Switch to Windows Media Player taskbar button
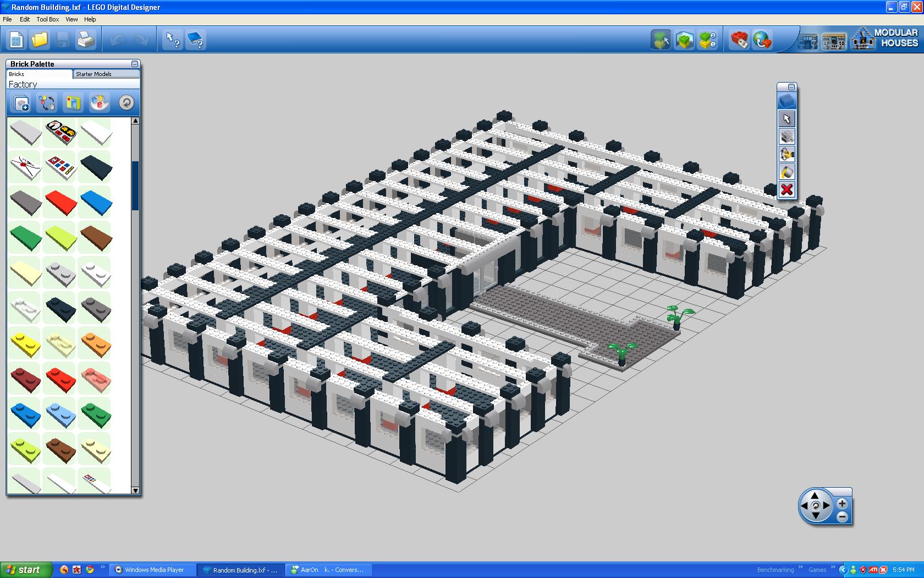This screenshot has height=578, width=924. pos(153,570)
